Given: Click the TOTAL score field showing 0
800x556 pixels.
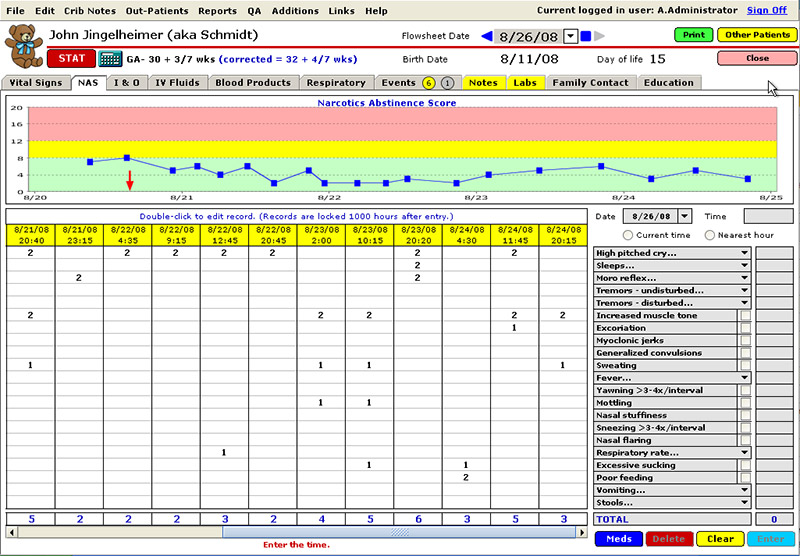Looking at the screenshot, I should click(x=774, y=519).
